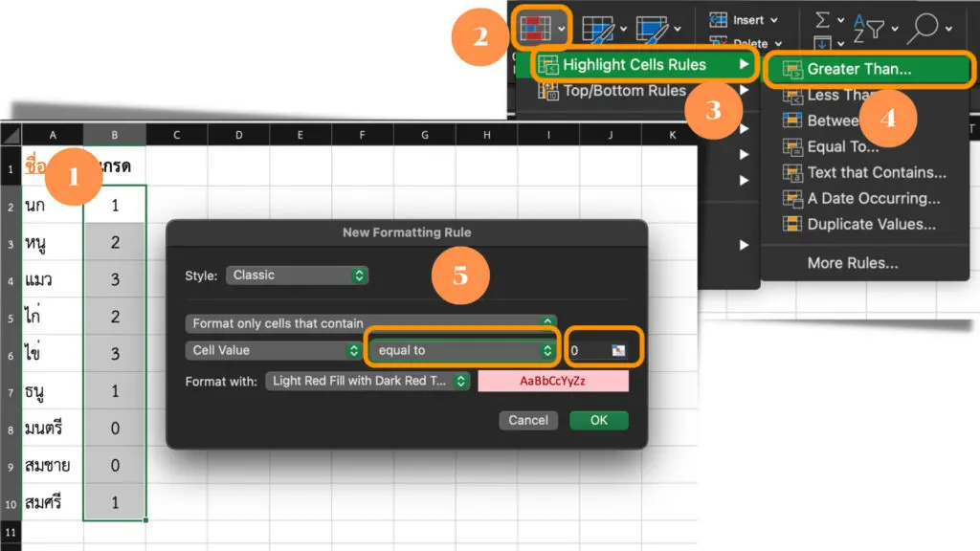980x551 pixels.
Task: Select column B header
Action: click(115, 136)
